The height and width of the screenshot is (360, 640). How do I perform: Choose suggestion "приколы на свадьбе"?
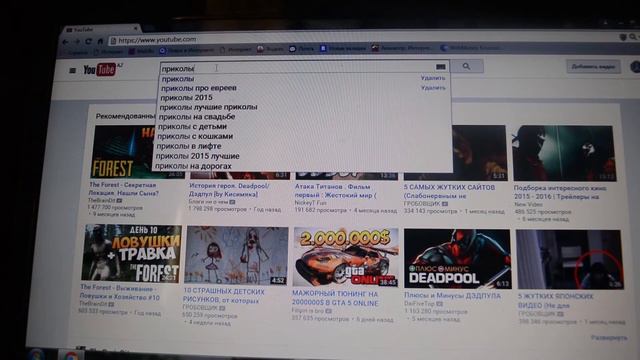pyautogui.click(x=197, y=116)
